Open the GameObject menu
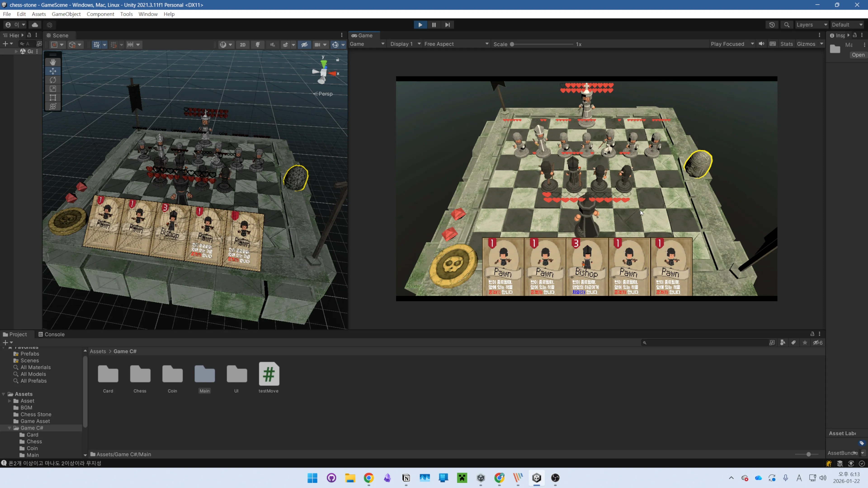This screenshot has width=868, height=488. (66, 14)
